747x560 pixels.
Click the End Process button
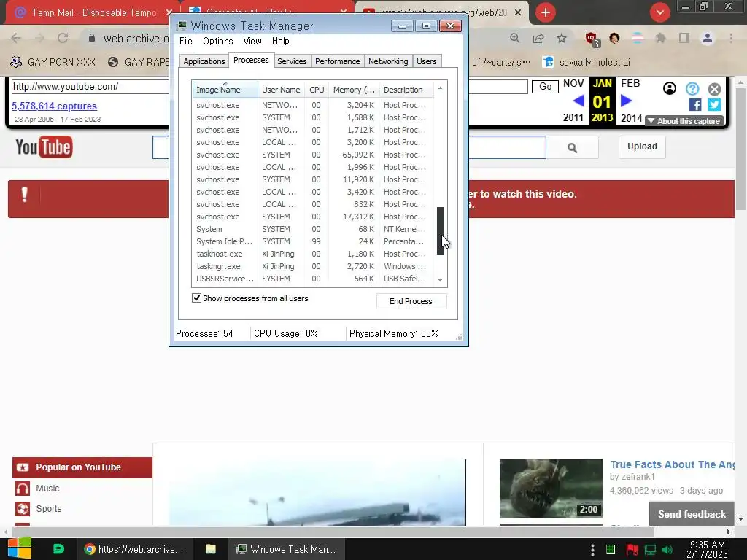(x=411, y=301)
